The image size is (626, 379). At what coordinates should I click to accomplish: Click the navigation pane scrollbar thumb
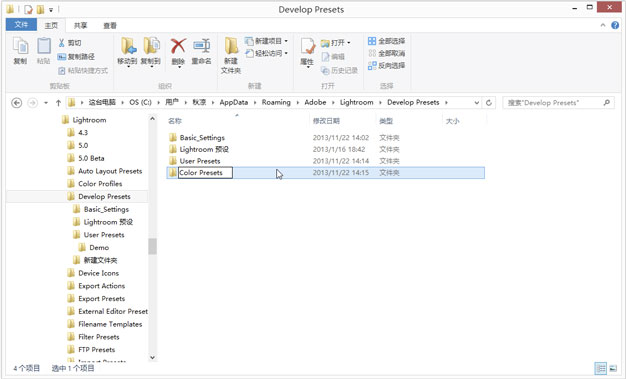[x=152, y=246]
